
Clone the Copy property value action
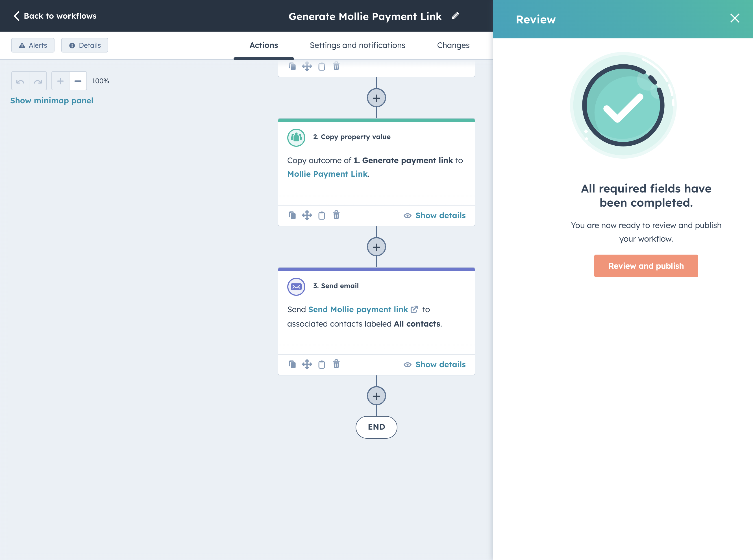click(292, 215)
